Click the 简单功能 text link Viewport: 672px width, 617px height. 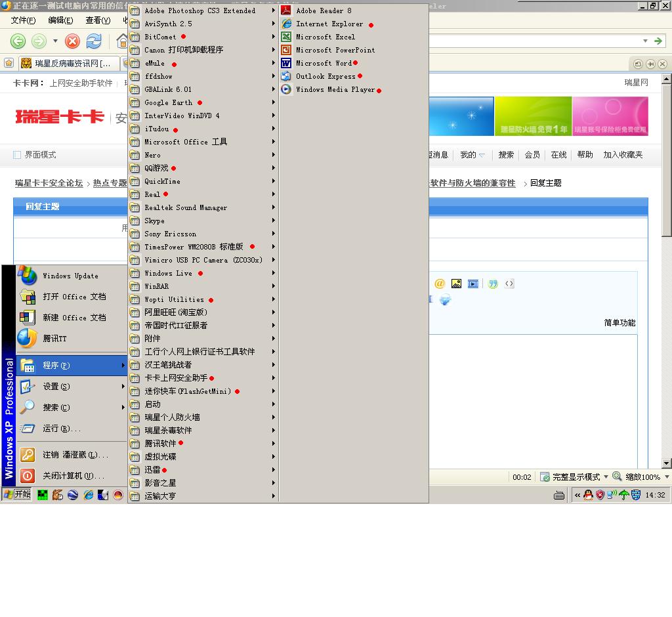(x=619, y=323)
